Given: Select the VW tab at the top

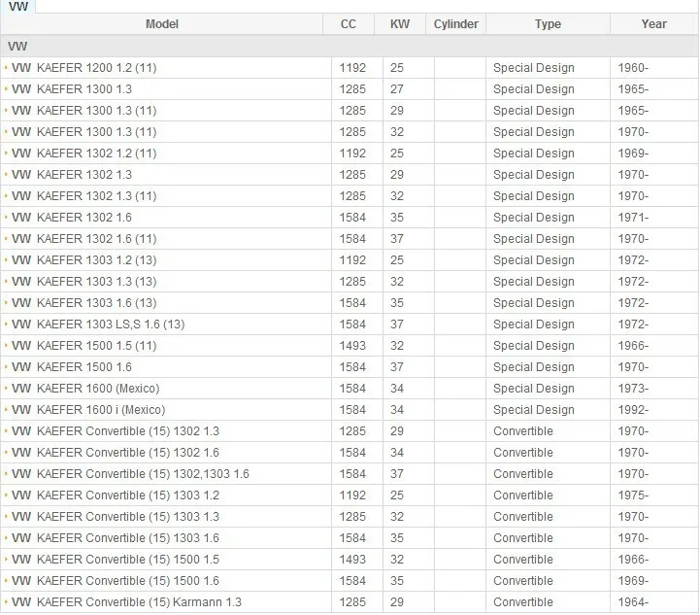Looking at the screenshot, I should (18, 6).
